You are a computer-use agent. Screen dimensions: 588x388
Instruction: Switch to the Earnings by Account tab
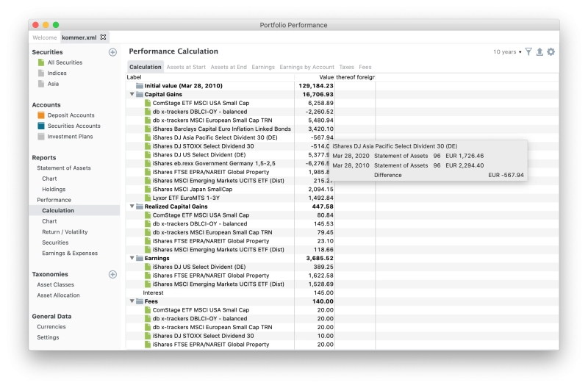coord(306,67)
